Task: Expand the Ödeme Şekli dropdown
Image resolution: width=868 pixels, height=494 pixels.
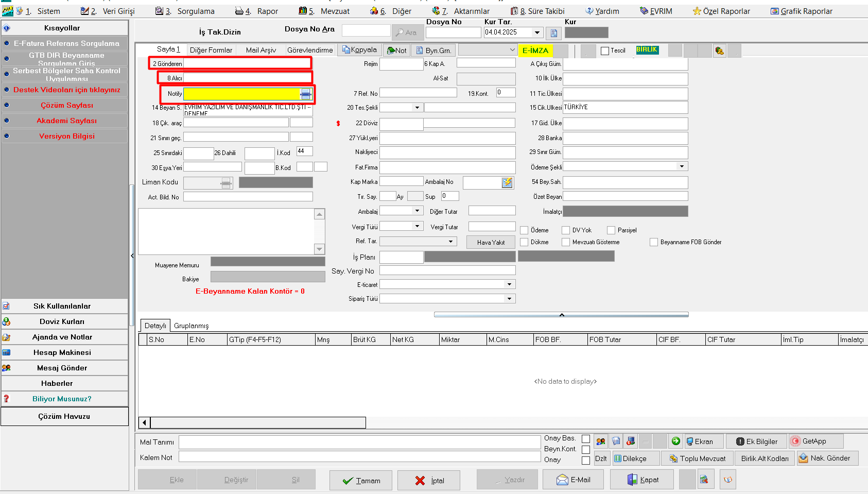Action: [682, 166]
